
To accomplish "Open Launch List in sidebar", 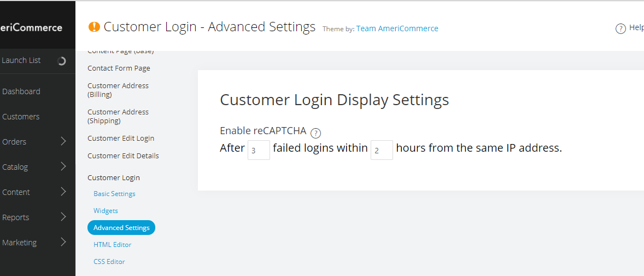I will coord(21,60).
